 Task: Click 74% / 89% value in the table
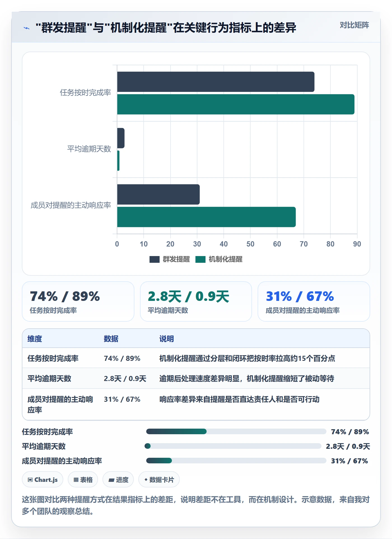tap(122, 358)
